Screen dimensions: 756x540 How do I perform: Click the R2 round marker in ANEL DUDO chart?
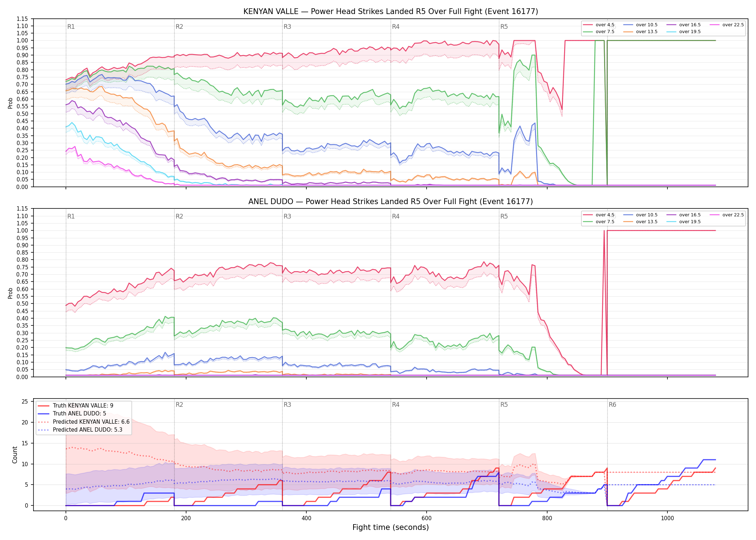click(179, 216)
